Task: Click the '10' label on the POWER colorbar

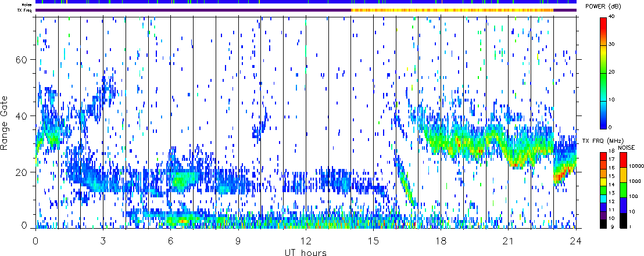Action: pyautogui.click(x=611, y=101)
